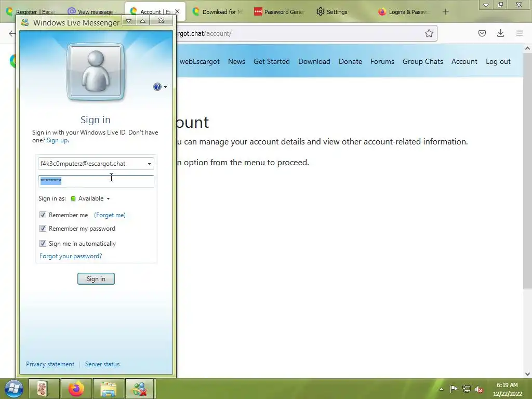
Task: Toggle Sign me in automatically checkbox
Action: (x=43, y=243)
